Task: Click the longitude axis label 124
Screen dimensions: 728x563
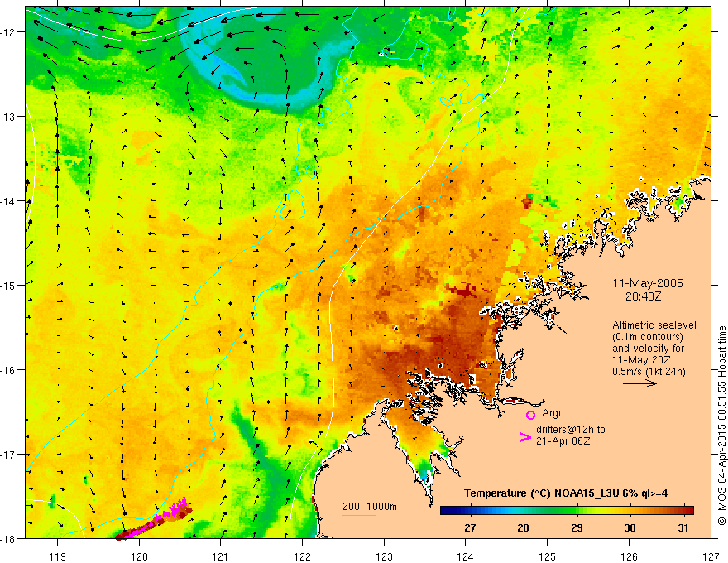Action: (466, 556)
